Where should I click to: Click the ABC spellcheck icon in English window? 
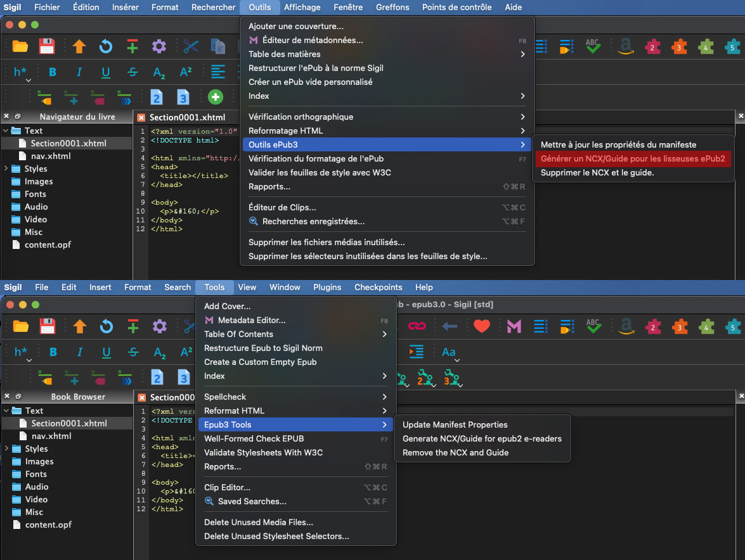593,326
